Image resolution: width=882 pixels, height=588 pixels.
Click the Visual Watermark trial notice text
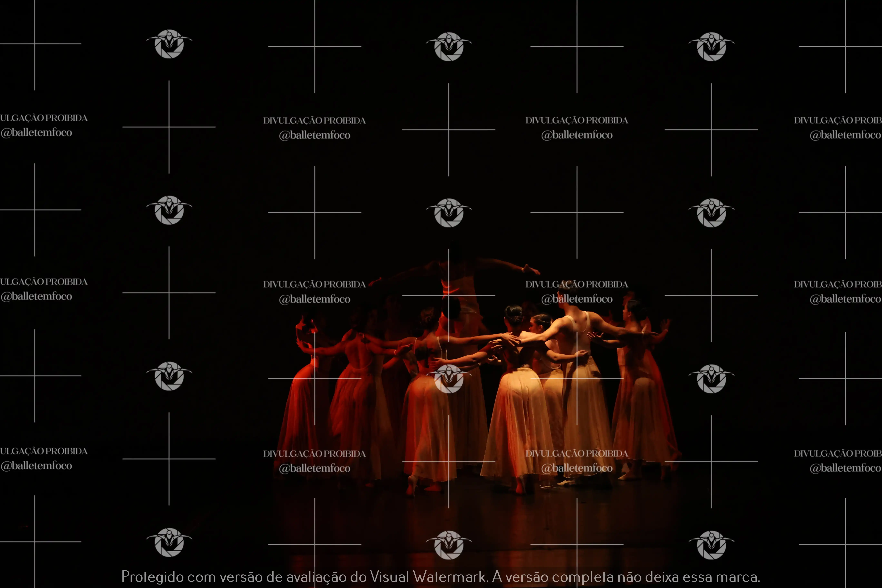pos(441,577)
